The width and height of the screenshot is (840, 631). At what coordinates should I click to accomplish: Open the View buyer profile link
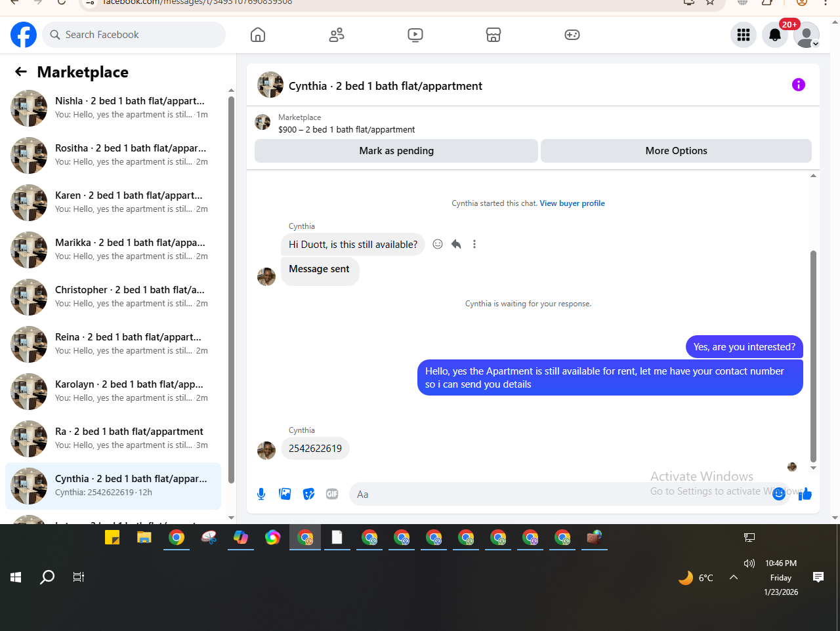pyautogui.click(x=572, y=203)
